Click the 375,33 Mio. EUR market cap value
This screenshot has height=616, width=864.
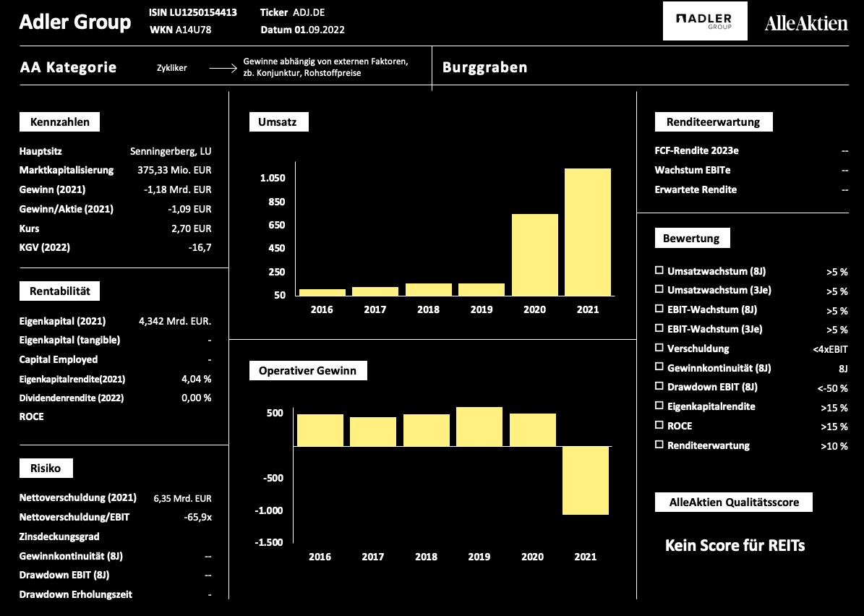[x=175, y=170]
